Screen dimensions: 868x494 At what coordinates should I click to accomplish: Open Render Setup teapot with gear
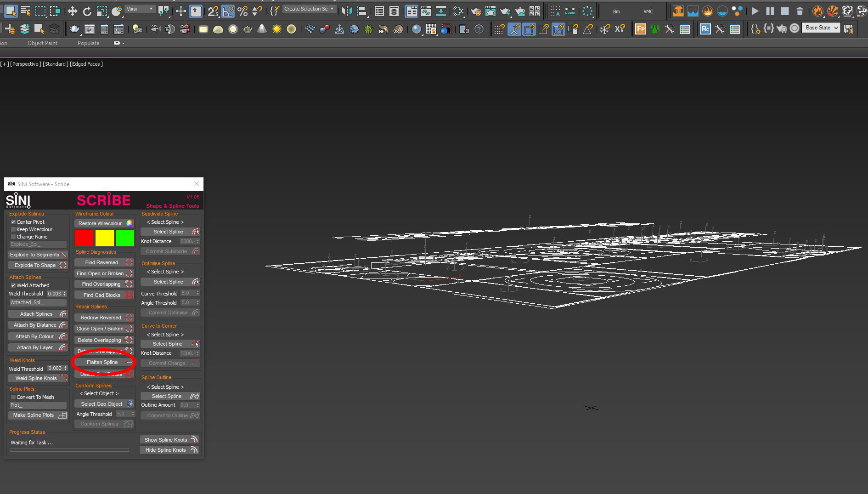point(476,11)
